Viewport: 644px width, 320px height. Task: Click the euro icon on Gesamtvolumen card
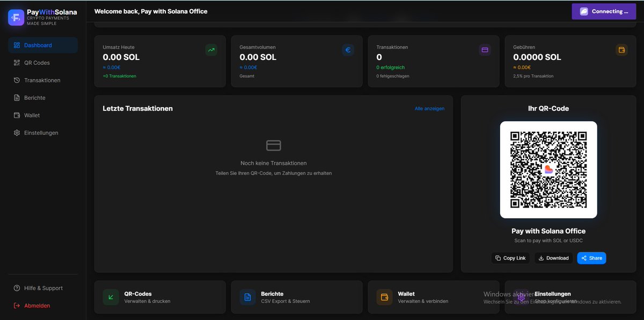tap(348, 50)
